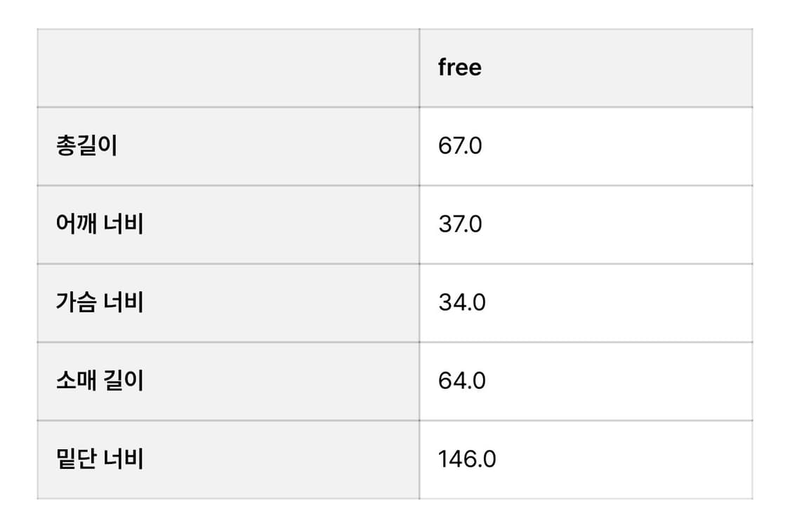Click the 'free' size column header

pyautogui.click(x=460, y=68)
